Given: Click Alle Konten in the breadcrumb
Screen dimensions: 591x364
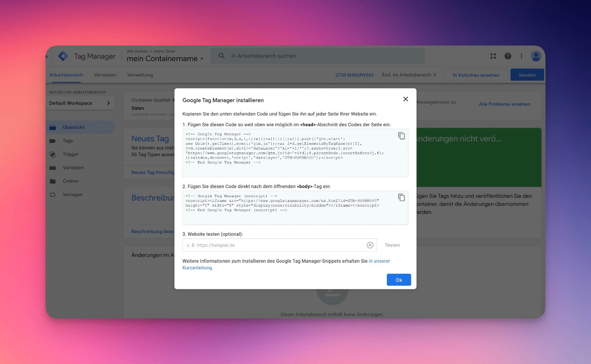Looking at the screenshot, I should click(x=137, y=51).
